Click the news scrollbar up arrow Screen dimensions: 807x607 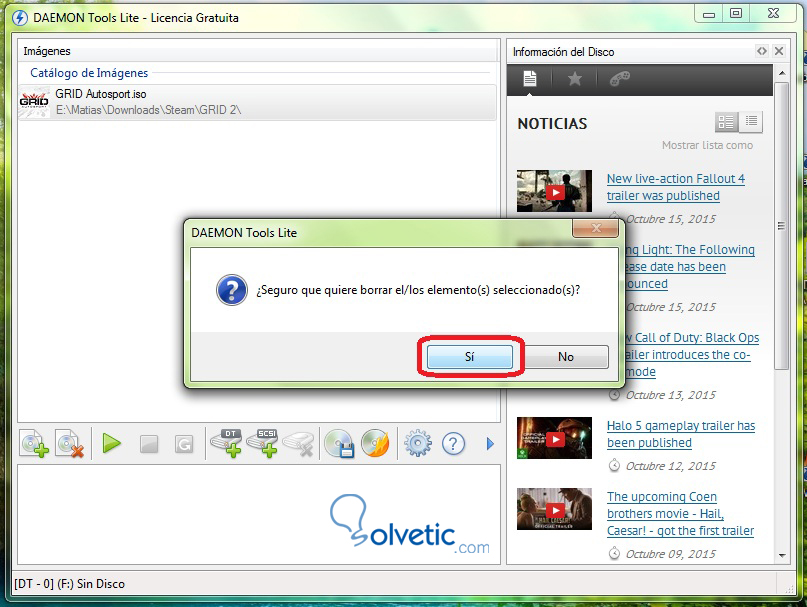click(x=782, y=73)
